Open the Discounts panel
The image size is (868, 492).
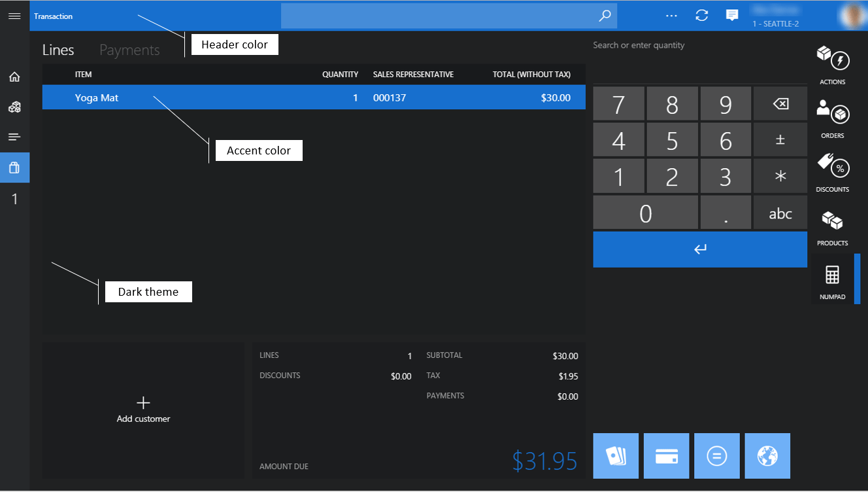click(832, 171)
